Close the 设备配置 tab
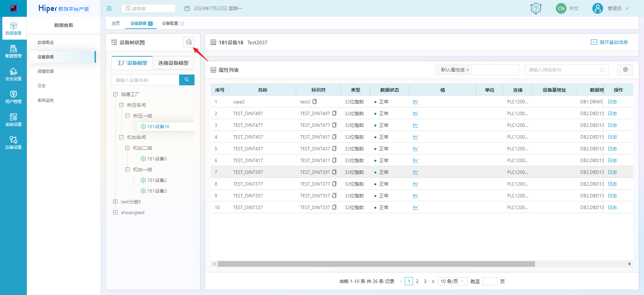The width and height of the screenshot is (644, 295). (182, 23)
